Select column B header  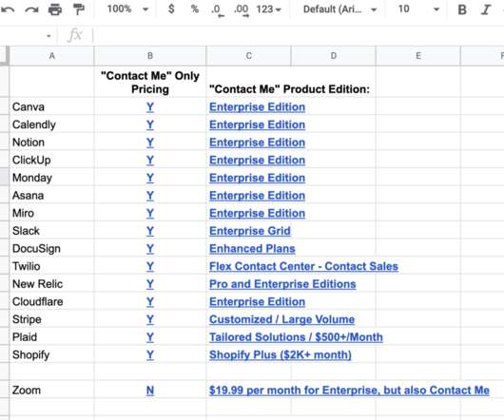150,56
